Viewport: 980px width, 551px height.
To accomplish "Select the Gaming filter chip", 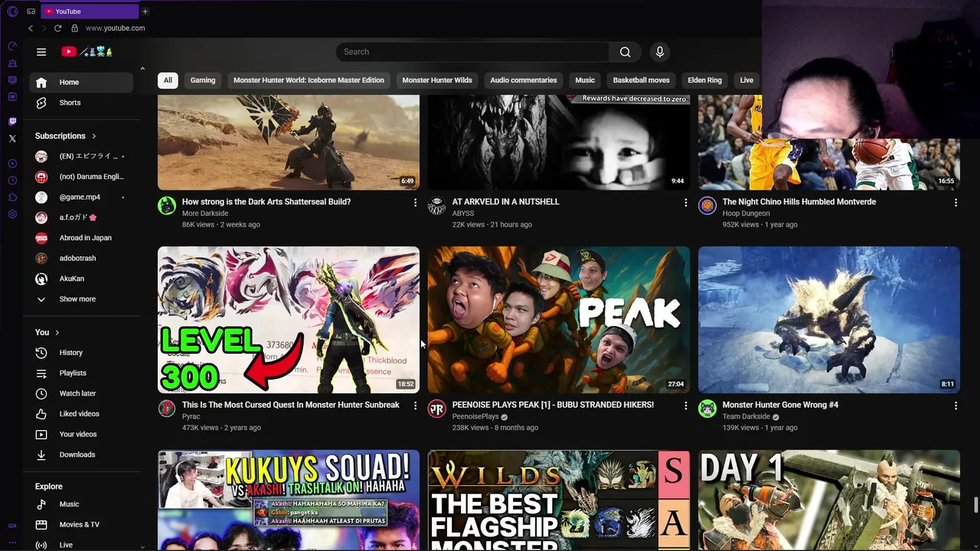I will pos(203,80).
